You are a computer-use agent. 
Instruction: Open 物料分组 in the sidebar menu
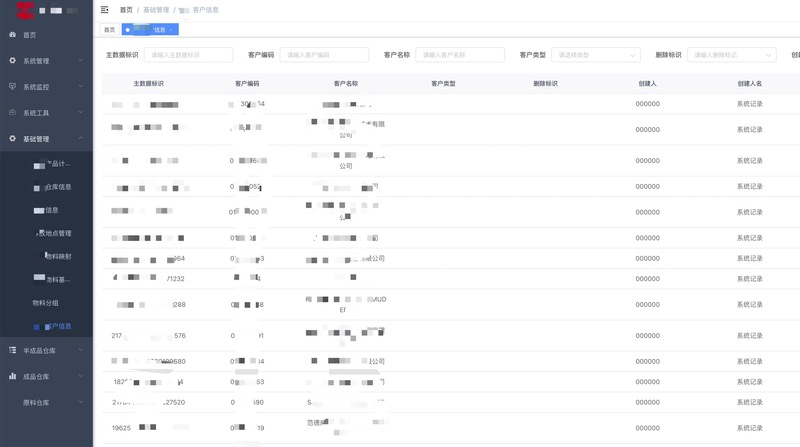point(46,302)
